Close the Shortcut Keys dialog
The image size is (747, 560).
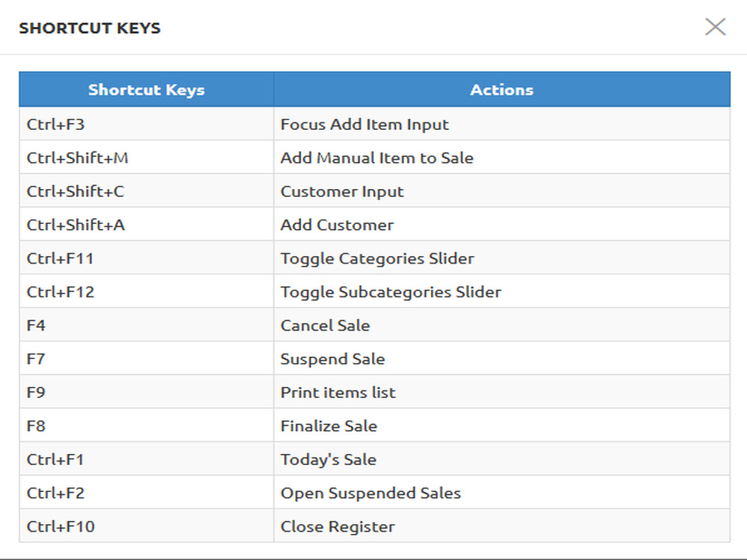point(715,27)
